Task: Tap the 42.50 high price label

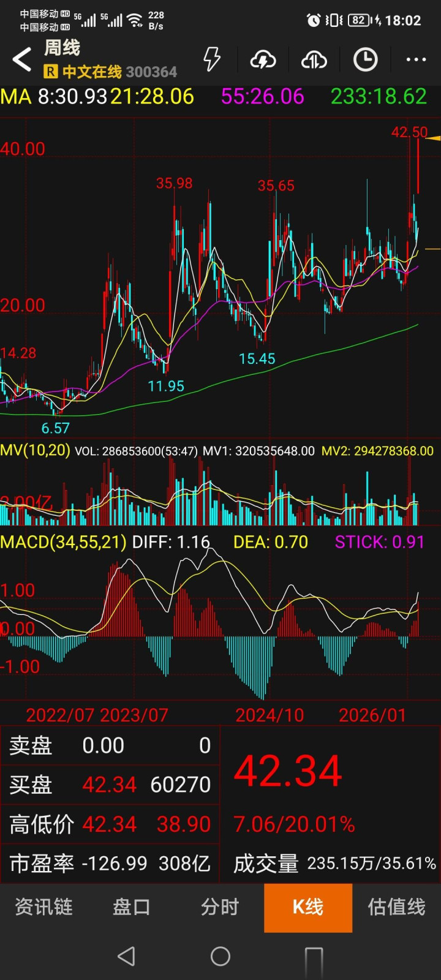Action: coord(409,132)
